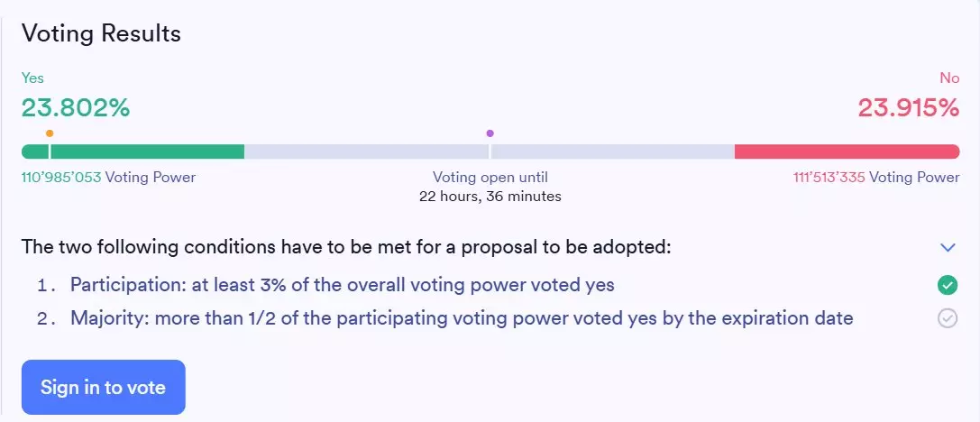
Task: Collapse the adoption conditions chevron
Action: click(x=948, y=248)
